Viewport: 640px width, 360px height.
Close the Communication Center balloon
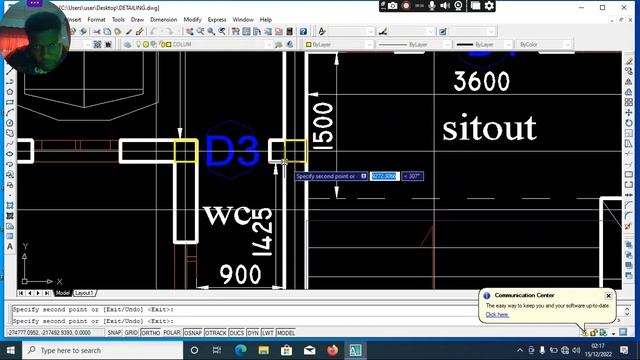(x=608, y=296)
